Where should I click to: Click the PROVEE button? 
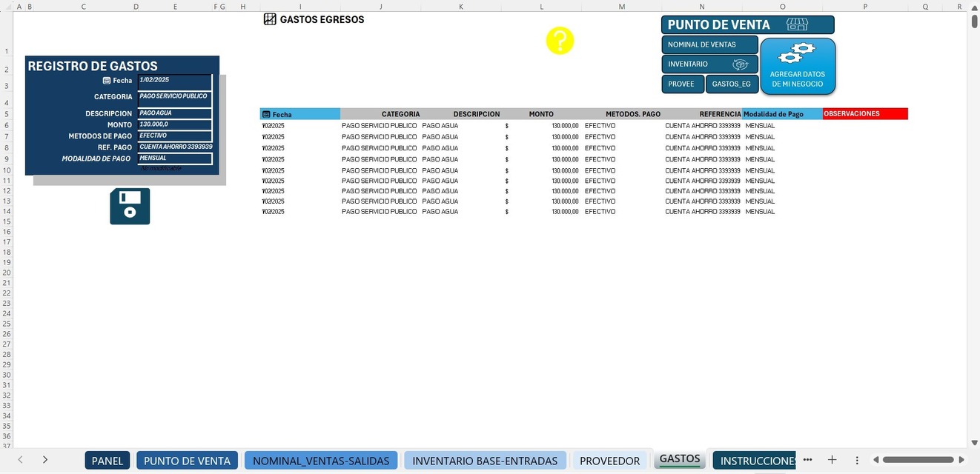point(682,84)
